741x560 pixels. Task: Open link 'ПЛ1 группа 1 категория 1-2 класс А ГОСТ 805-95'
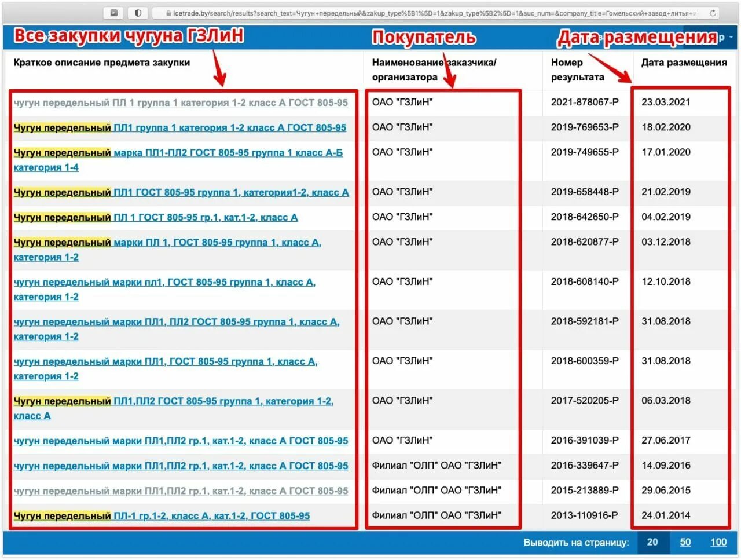230,127
